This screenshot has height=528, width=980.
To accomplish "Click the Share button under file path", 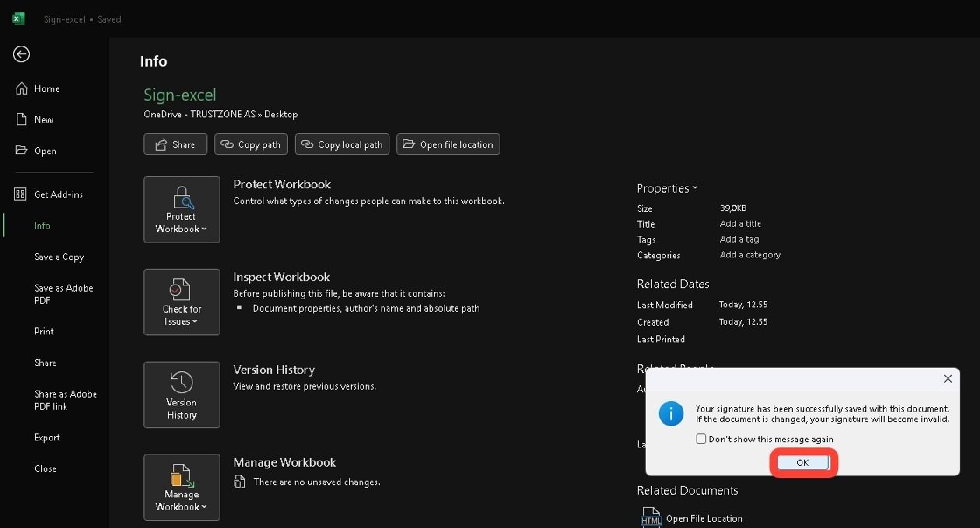I will pyautogui.click(x=176, y=144).
